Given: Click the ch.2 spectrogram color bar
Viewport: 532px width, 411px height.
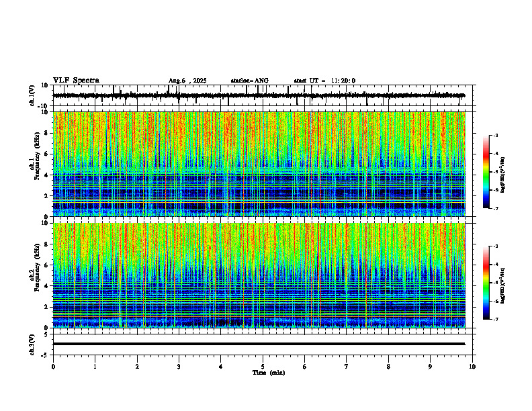Looking at the screenshot, I should coord(486,283).
